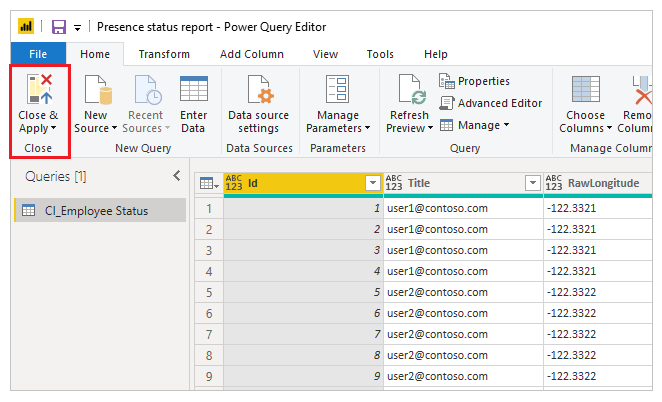Open the Title column filter dropdown

click(x=533, y=183)
